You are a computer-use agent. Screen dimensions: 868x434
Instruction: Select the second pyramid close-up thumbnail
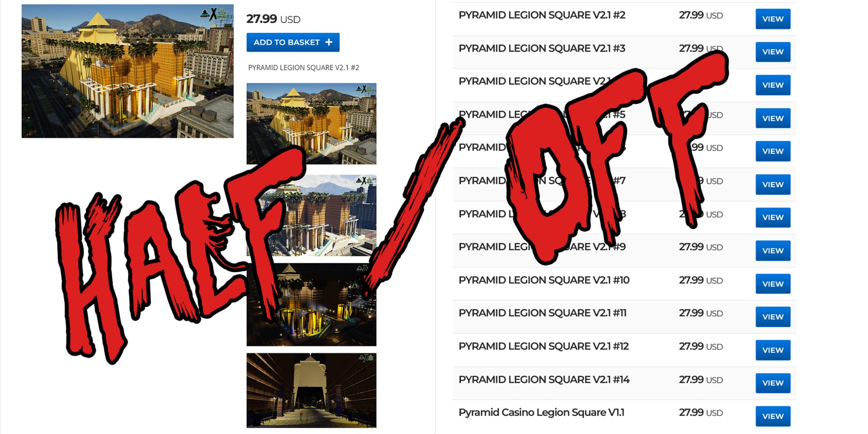(311, 215)
